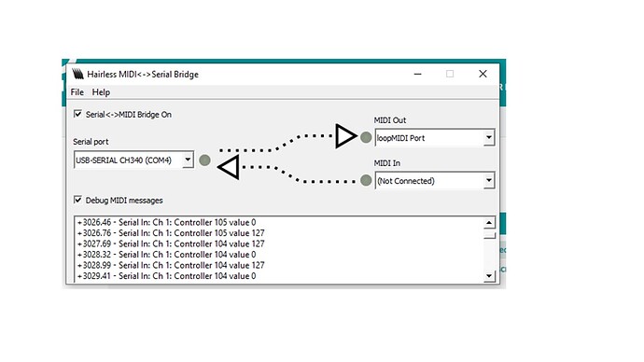Select log line '+3026.46' Controller 105 value 0
Viewport: 644px width, 362px height.
point(166,222)
